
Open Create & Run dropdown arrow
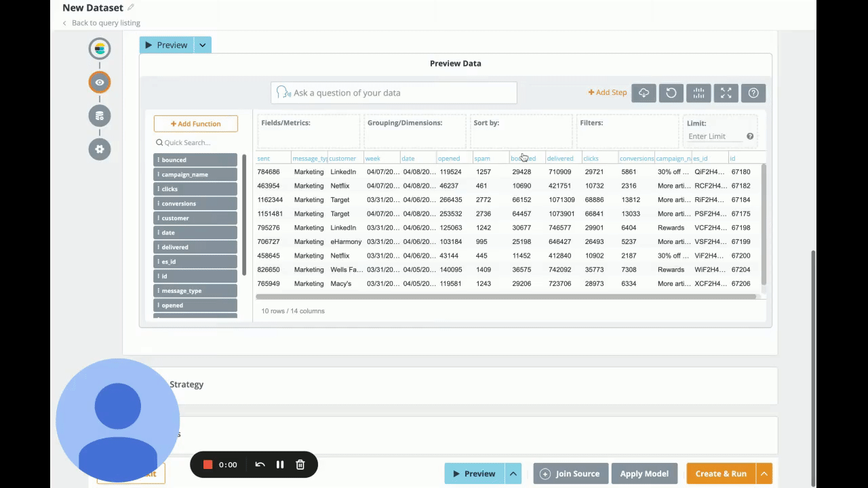pyautogui.click(x=764, y=474)
